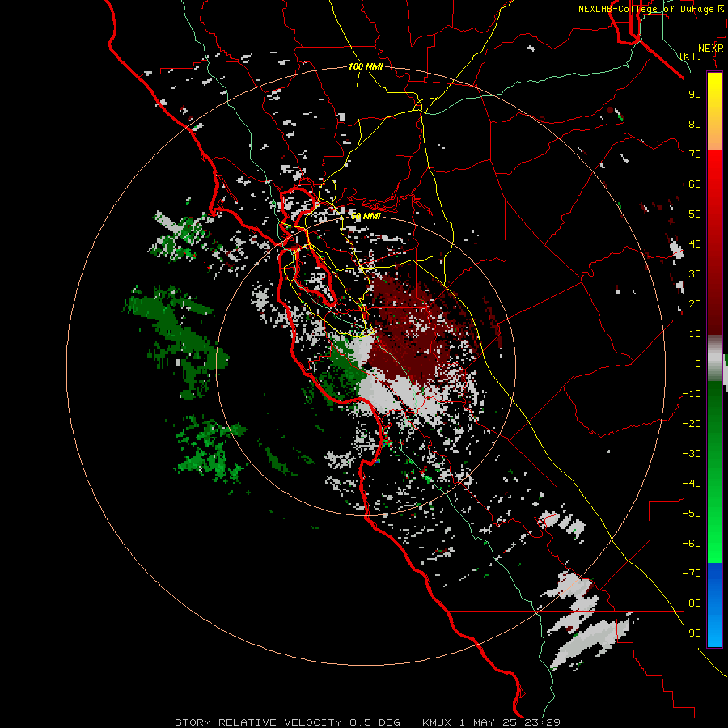Select the gray zero-velocity color bar segment

(714, 358)
